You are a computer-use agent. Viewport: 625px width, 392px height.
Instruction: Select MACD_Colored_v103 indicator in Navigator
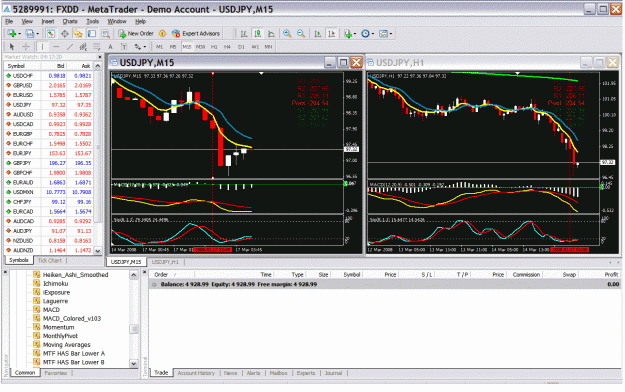tap(72, 319)
